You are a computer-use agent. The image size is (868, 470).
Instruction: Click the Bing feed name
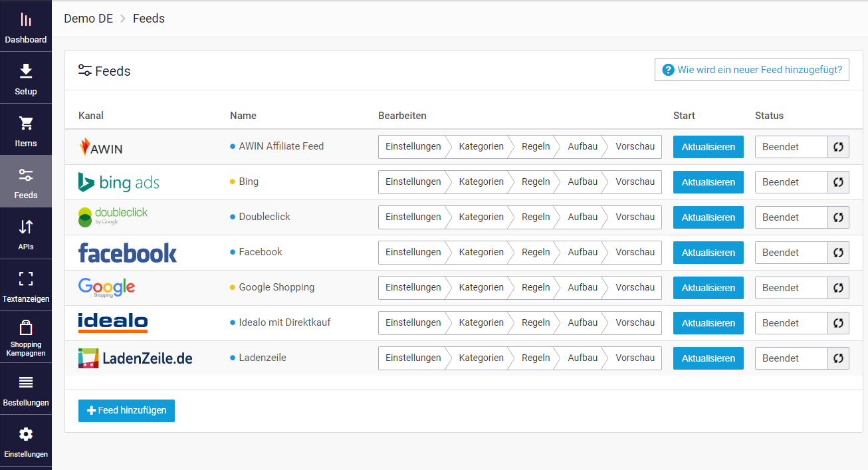tap(249, 181)
